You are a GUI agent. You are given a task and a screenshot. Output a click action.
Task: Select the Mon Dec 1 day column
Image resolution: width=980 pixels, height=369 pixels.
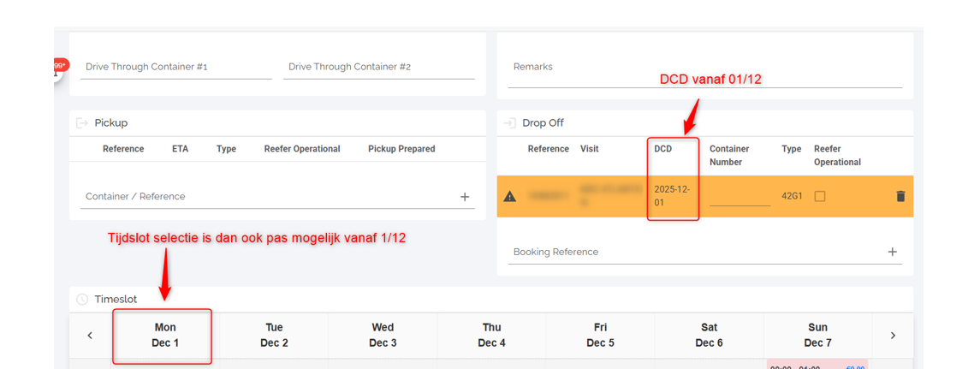point(165,335)
